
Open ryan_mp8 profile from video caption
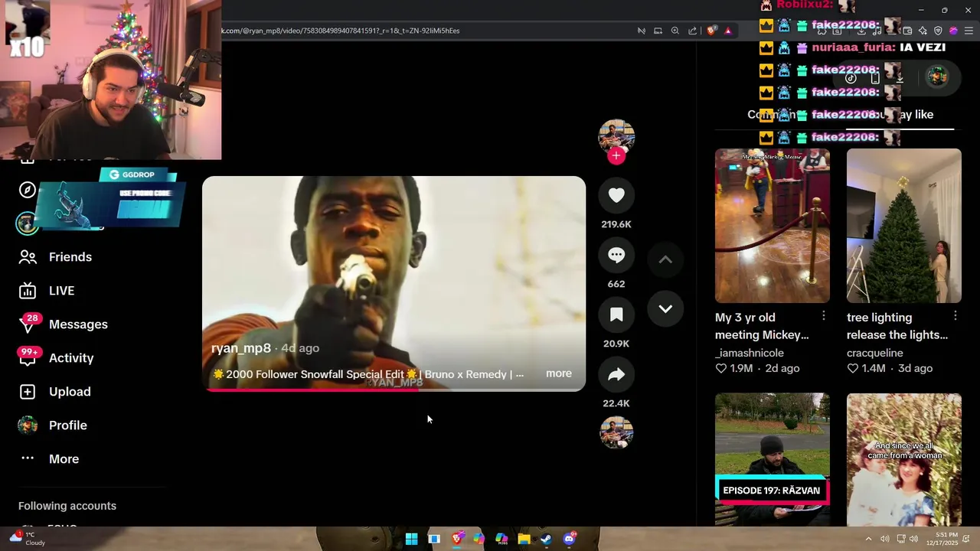241,348
